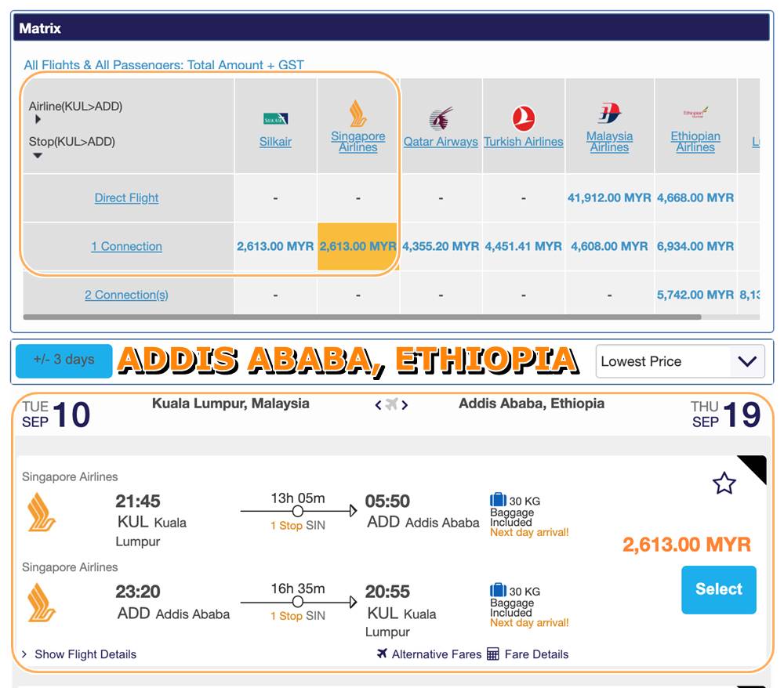Go to next date with right chevron
The height and width of the screenshot is (688, 784).
click(x=405, y=404)
